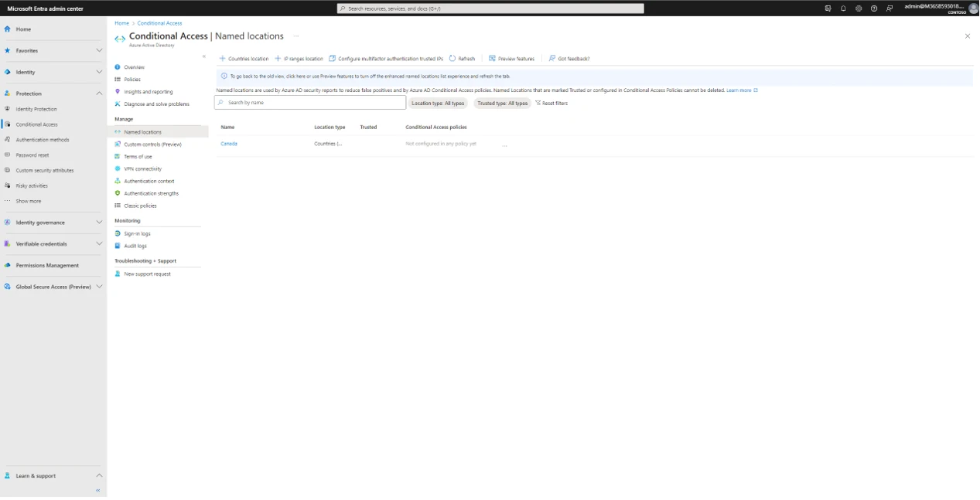Viewport: 980px width, 500px height.
Task: Click Reset filters button
Action: (551, 104)
